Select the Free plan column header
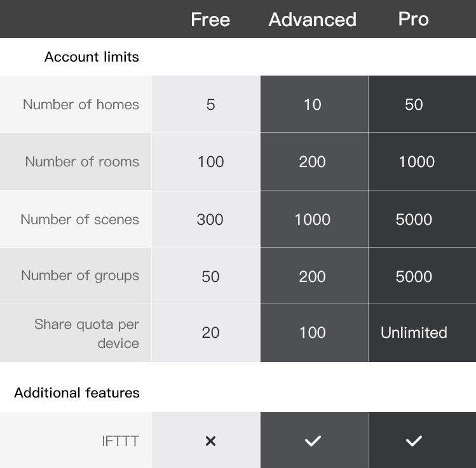Screen dimensions: 476x468 [210, 19]
